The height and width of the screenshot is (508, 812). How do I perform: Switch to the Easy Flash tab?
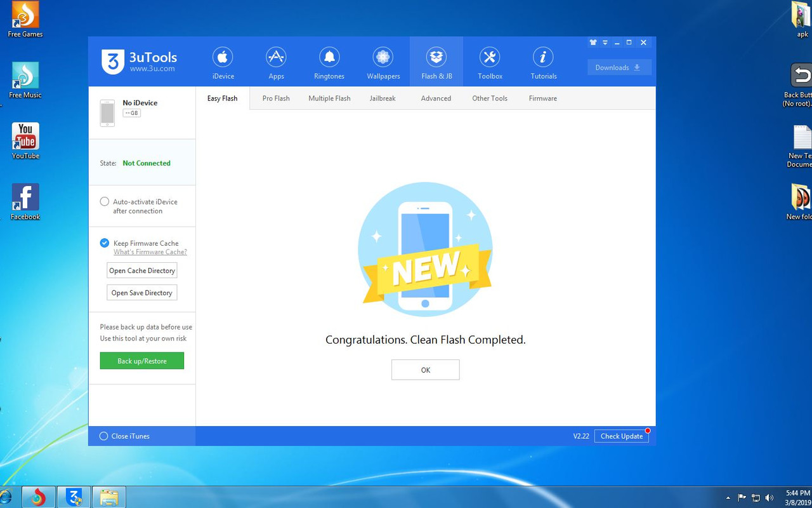[x=223, y=98]
